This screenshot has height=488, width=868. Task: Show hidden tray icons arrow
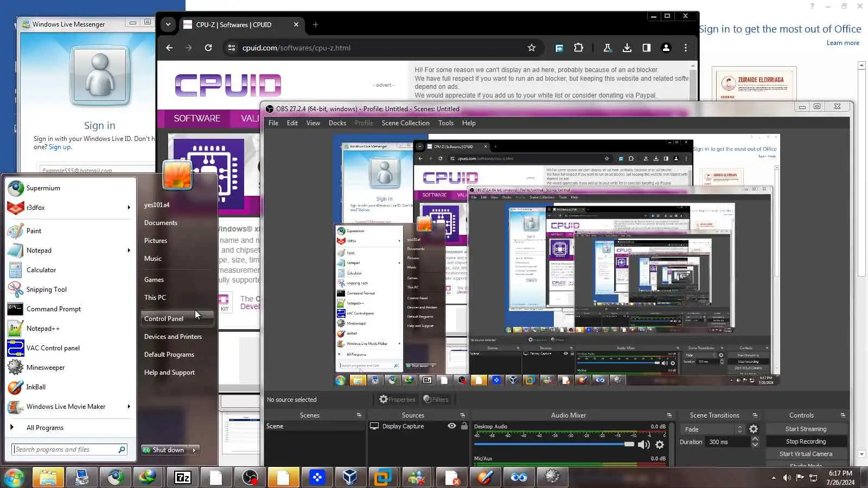coord(774,478)
